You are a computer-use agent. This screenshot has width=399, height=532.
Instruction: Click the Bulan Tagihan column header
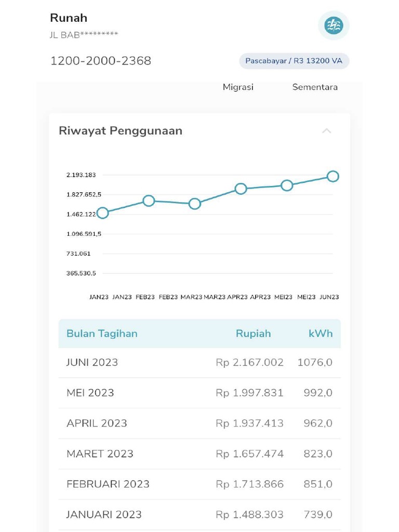[102, 334]
